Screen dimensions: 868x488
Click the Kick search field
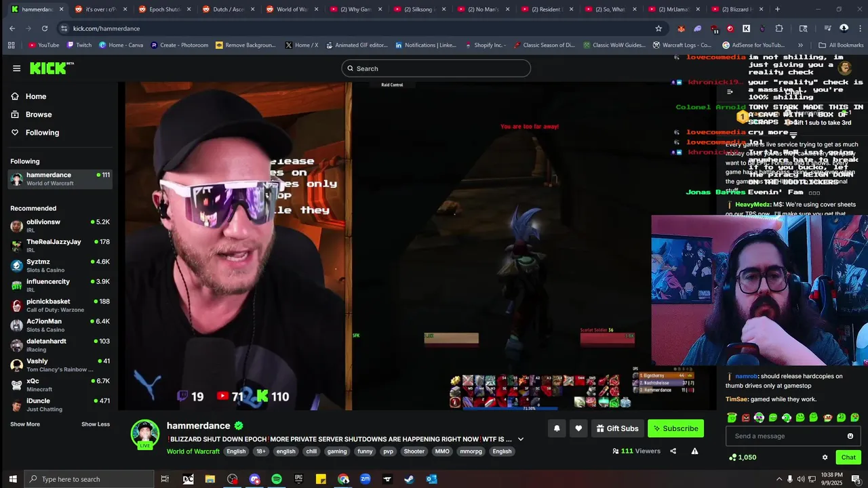coord(435,68)
